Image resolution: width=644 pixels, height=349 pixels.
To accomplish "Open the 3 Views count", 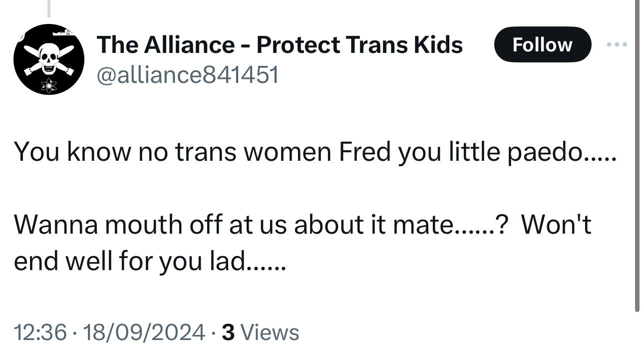I will point(260,332).
